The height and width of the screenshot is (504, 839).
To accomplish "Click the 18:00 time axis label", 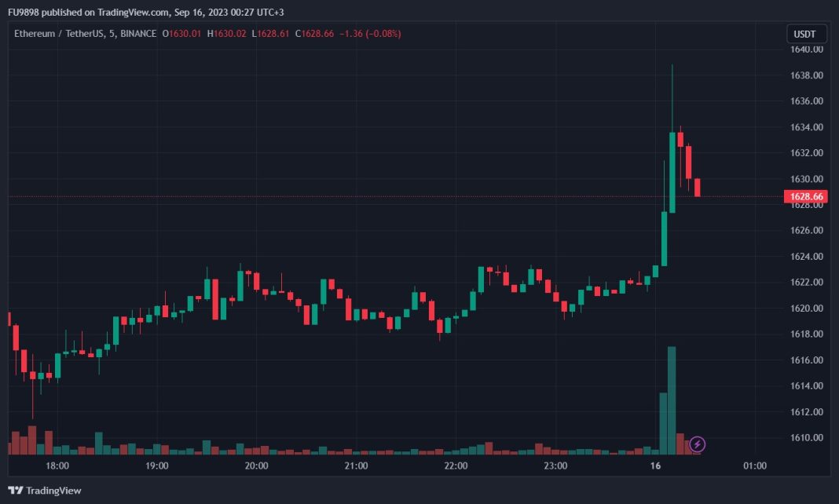I will [x=57, y=466].
